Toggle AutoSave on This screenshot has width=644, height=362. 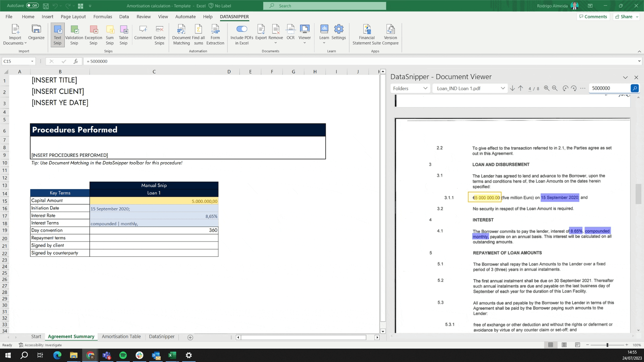(32, 6)
